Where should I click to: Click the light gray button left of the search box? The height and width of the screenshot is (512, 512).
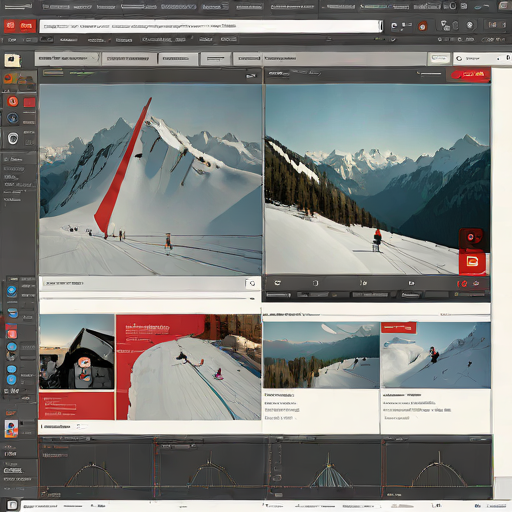pyautogui.click(x=439, y=58)
